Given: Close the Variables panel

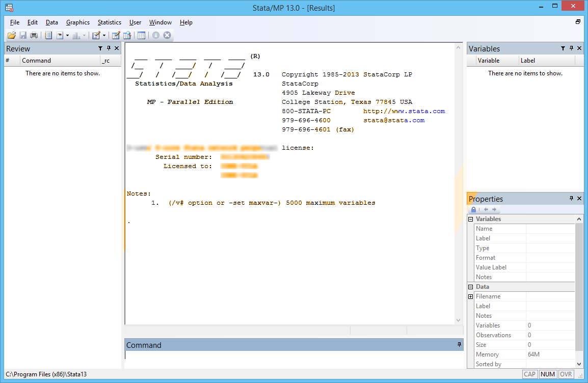Looking at the screenshot, I should coord(579,48).
